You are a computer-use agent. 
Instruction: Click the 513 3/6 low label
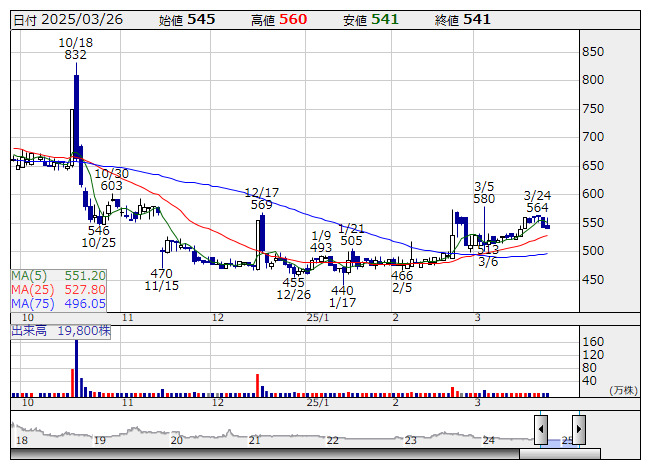488,256
